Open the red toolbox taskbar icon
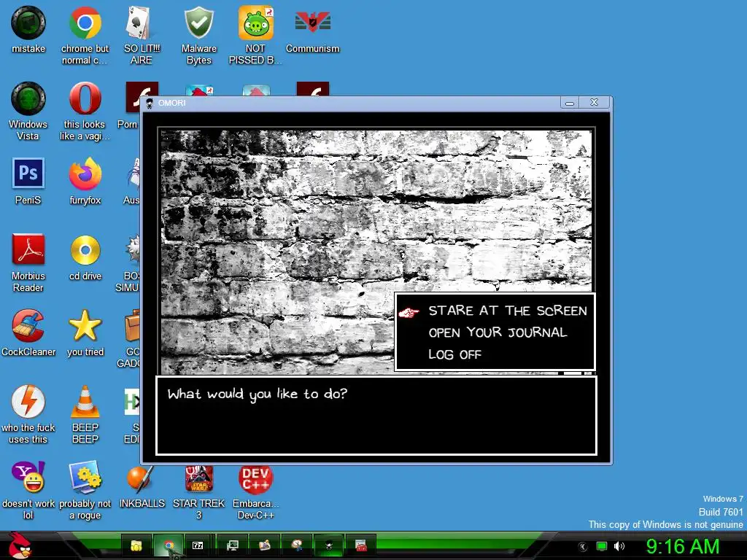Viewport: 747px width, 560px height. click(x=361, y=545)
